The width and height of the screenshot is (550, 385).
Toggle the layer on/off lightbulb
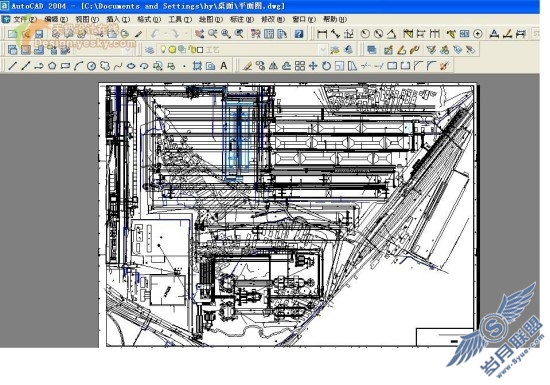pos(163,50)
